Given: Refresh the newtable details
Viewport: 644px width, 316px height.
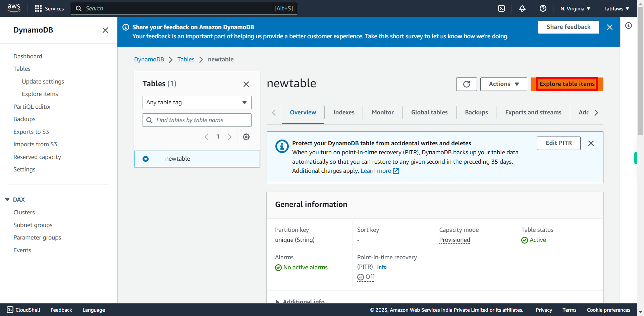Looking at the screenshot, I should (x=467, y=84).
